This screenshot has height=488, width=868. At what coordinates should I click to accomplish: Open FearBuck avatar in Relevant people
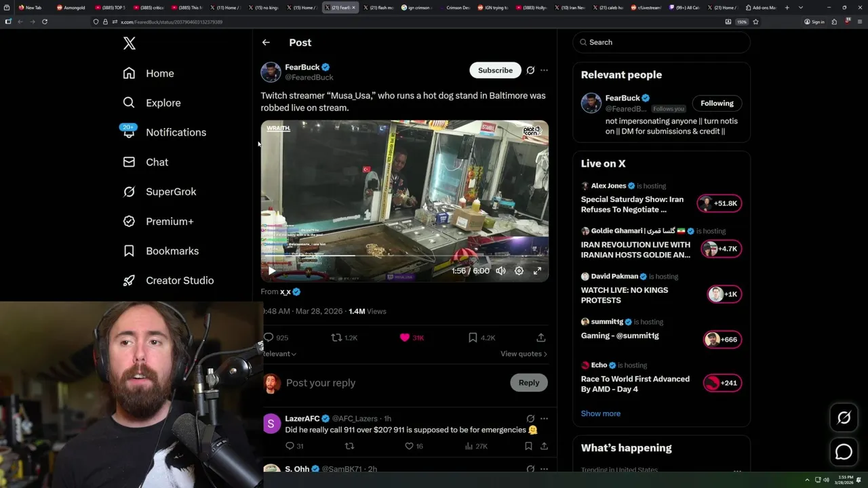(x=591, y=103)
